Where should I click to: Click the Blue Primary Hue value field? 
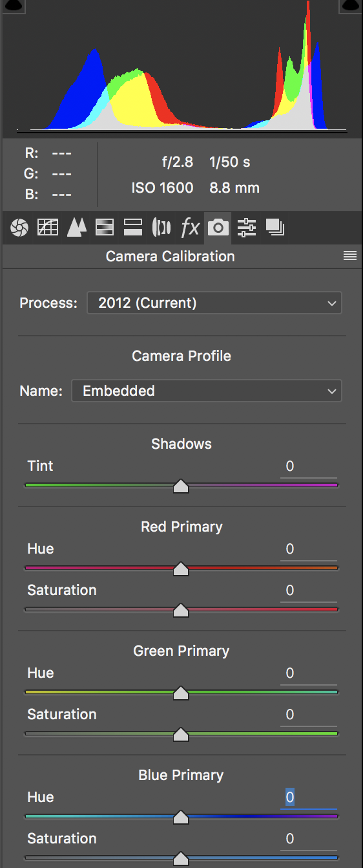(308, 797)
